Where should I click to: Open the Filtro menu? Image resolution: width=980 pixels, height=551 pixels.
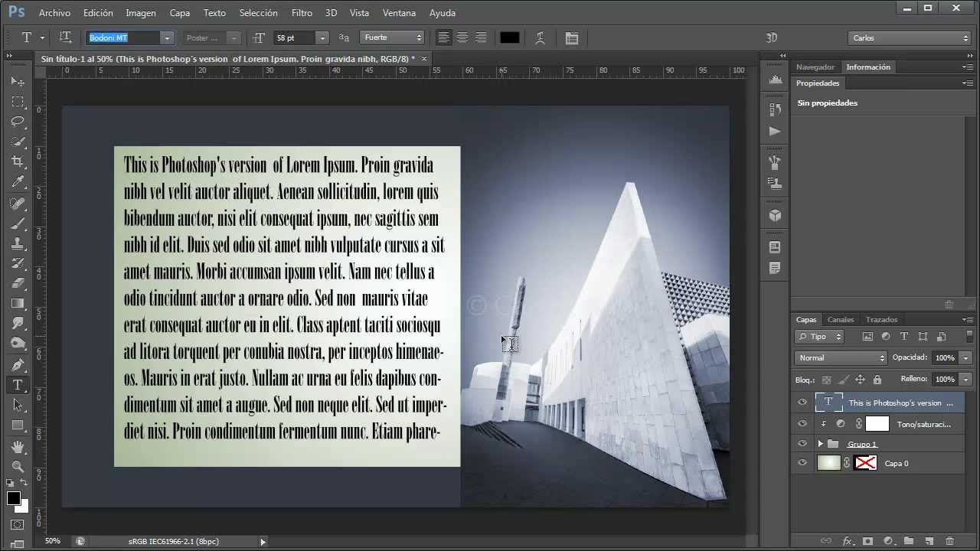(x=302, y=13)
